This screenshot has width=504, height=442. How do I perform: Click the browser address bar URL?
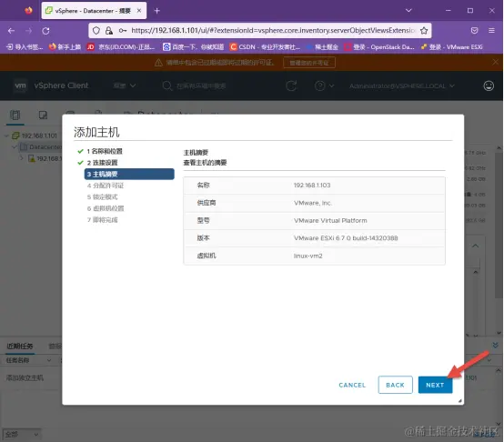pos(273,31)
